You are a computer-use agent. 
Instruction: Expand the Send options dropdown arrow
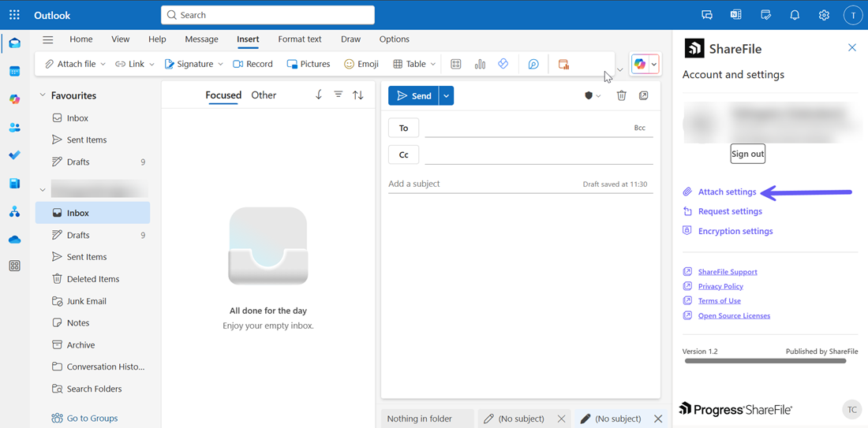click(x=447, y=96)
